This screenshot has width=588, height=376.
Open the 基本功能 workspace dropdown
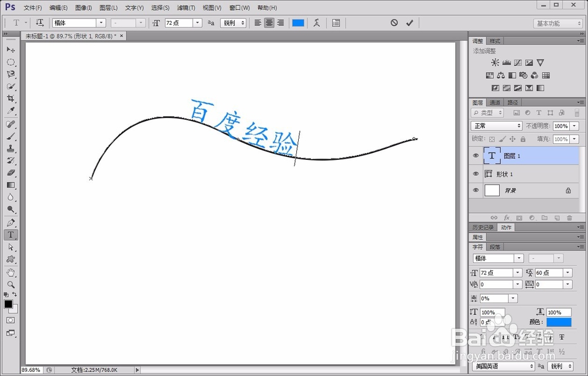(x=557, y=23)
